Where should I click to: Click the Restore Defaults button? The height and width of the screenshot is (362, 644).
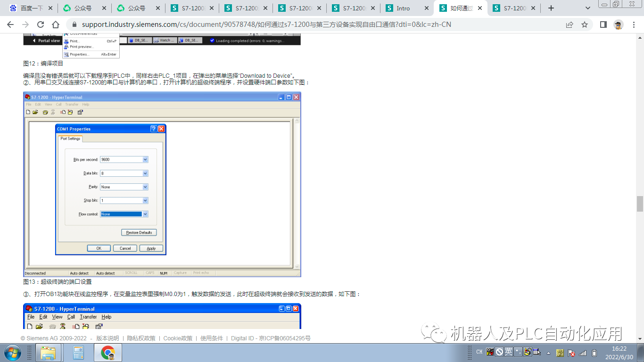[139, 232]
